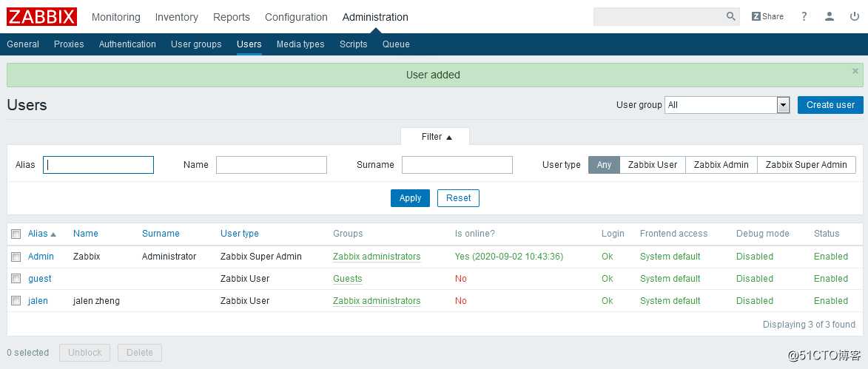Sort by Alias column

click(42, 234)
